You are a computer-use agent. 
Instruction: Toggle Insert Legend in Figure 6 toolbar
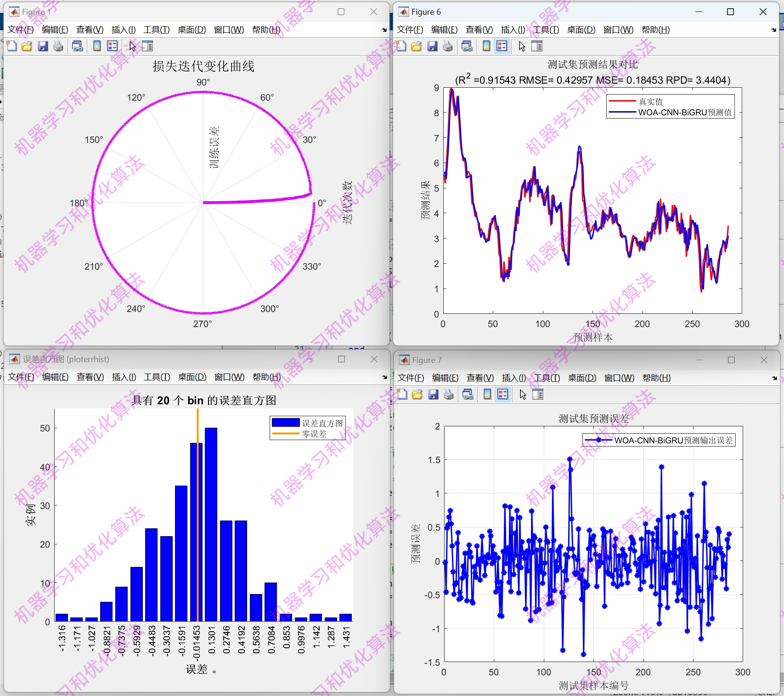502,46
